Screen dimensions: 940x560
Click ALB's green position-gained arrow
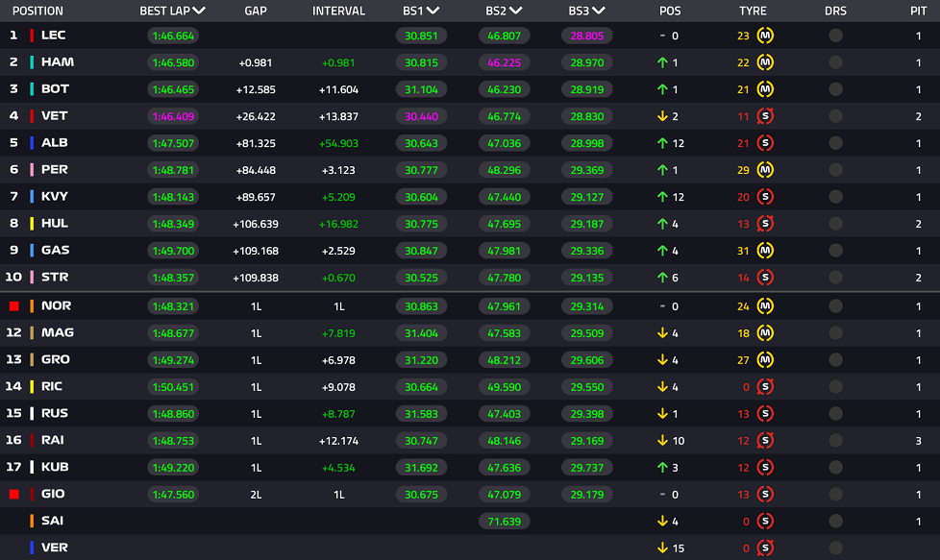(662, 143)
